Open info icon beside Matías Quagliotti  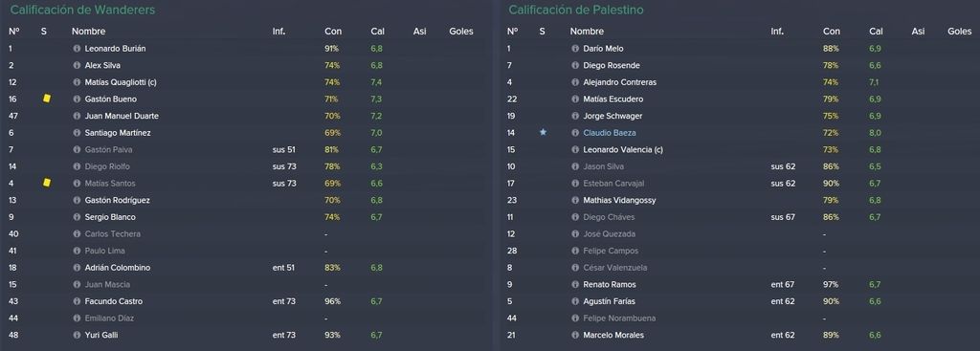point(77,82)
